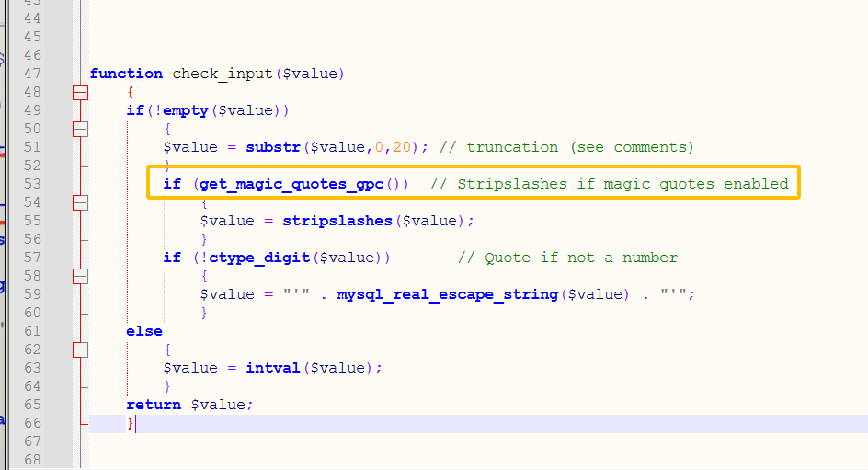
Task: Click the opening red brace on line 48
Action: coord(131,93)
